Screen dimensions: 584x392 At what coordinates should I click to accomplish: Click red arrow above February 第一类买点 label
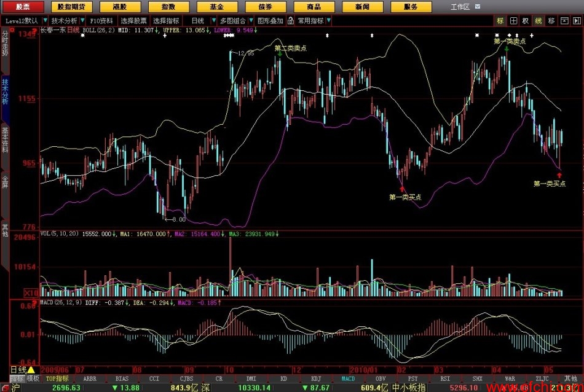pos(402,189)
